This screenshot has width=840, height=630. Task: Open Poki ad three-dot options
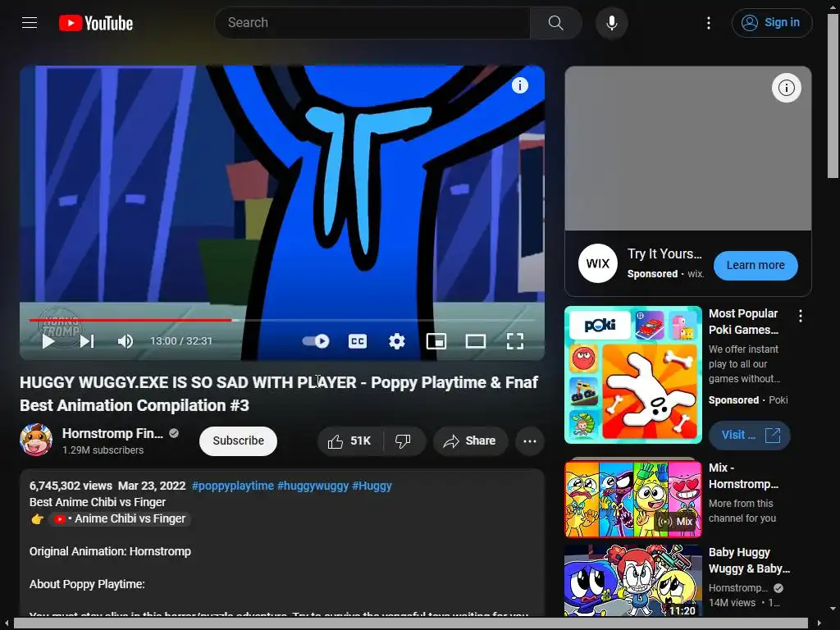[x=801, y=316]
